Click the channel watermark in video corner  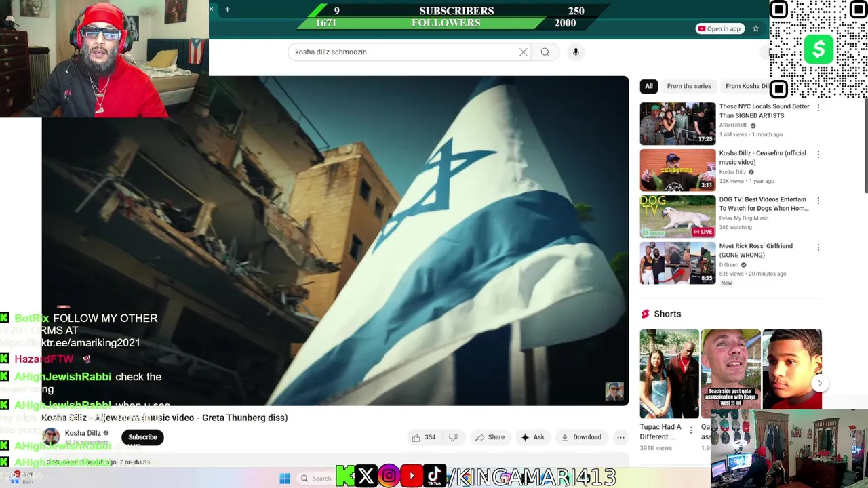[614, 391]
